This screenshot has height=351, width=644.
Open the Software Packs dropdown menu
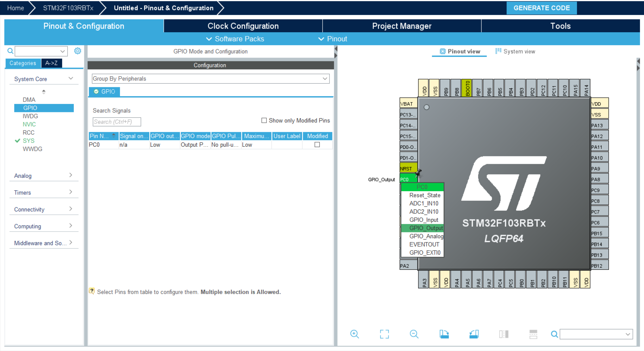point(235,39)
